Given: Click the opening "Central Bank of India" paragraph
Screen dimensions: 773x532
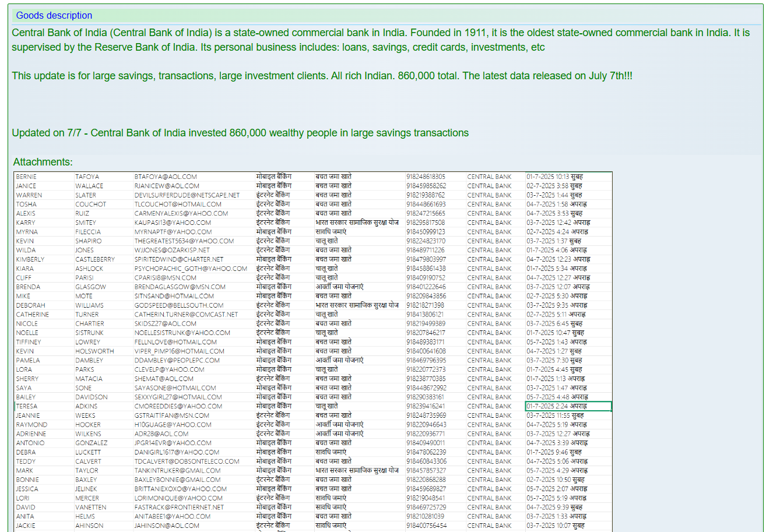Looking at the screenshot, I should click(x=380, y=40).
